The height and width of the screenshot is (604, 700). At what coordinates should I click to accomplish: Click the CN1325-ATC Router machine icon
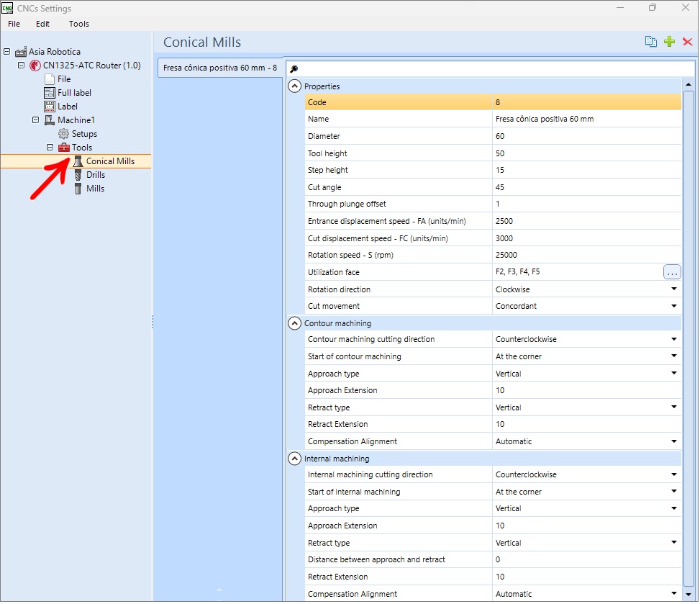click(x=35, y=66)
